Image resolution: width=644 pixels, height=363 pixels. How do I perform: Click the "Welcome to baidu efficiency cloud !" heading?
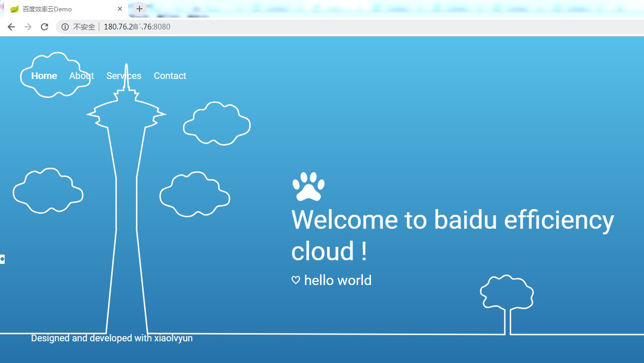pyautogui.click(x=453, y=235)
